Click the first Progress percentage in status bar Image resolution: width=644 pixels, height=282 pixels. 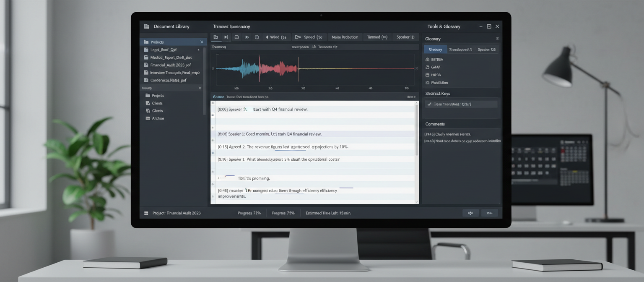(x=249, y=213)
